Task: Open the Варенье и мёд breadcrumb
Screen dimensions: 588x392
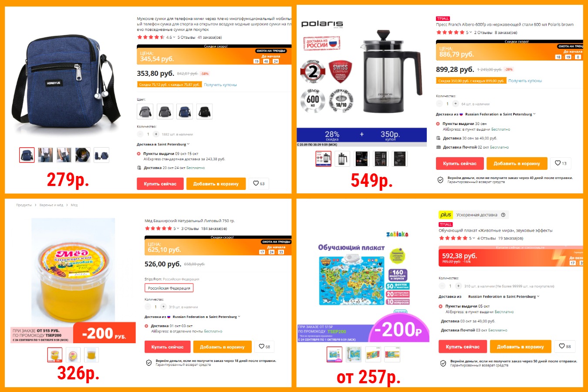Action: [51, 205]
